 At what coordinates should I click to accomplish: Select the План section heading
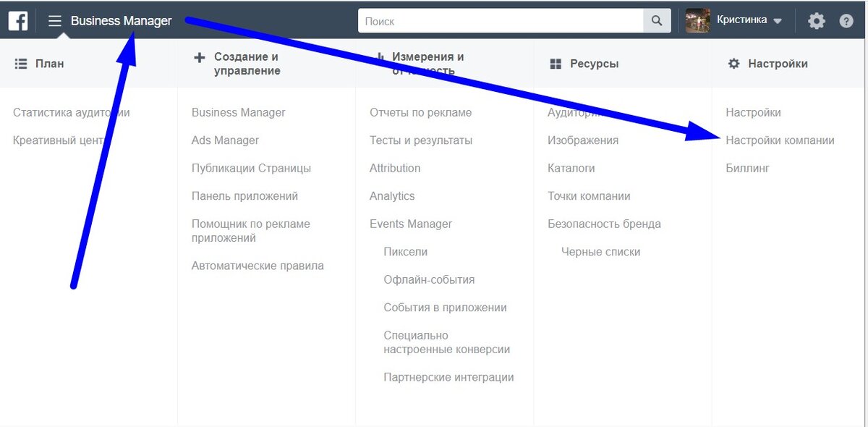pyautogui.click(x=49, y=64)
